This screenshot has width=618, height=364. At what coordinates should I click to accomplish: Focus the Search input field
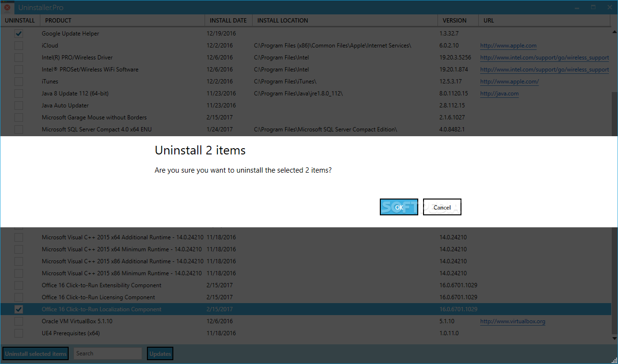pos(108,353)
